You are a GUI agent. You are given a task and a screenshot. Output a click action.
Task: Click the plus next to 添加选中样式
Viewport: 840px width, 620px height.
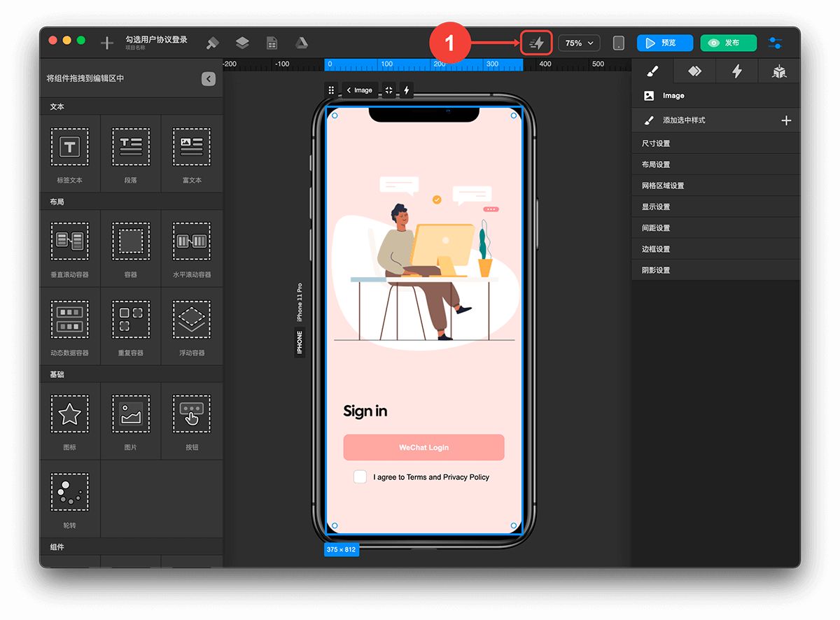pos(786,120)
